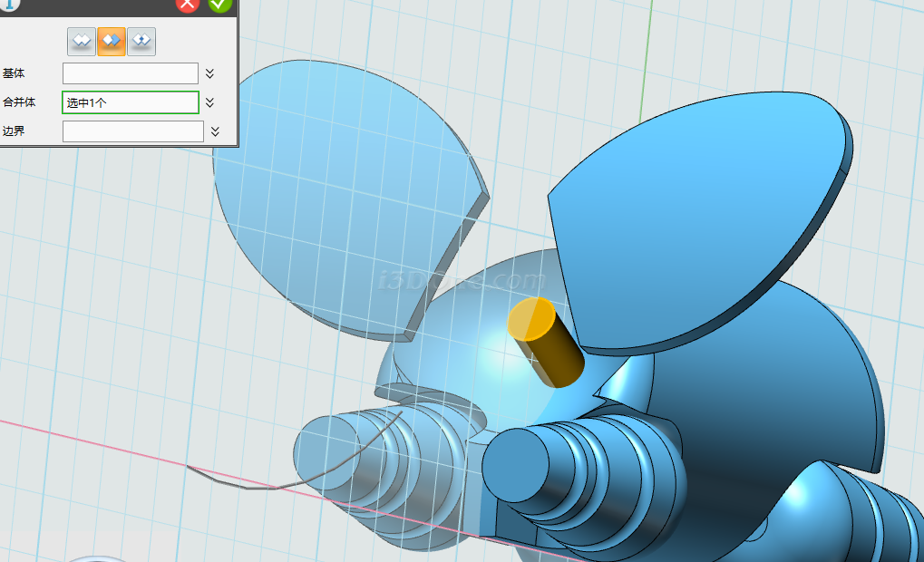Cancel the operation with the red X button
924x562 pixels.
(188, 4)
